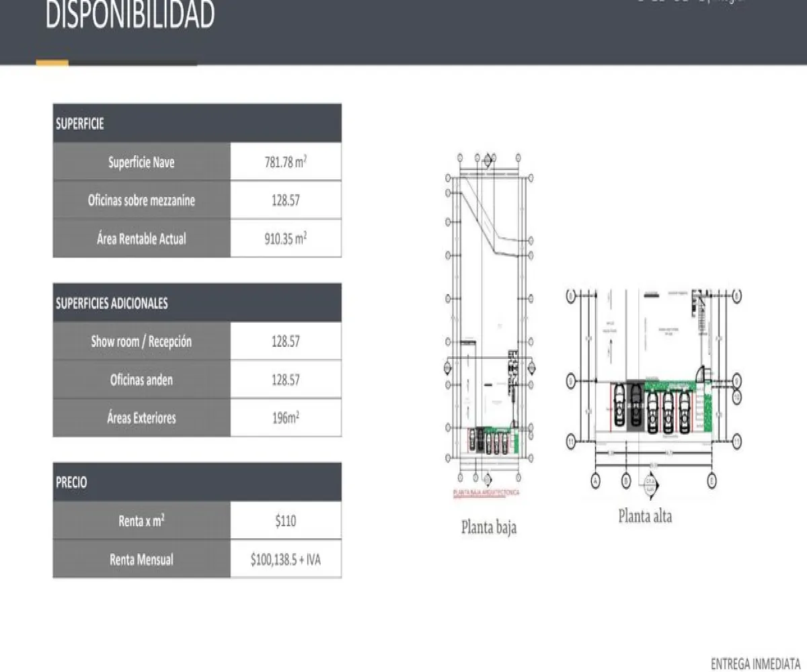Click the 910.35 m² value cell
Screen dimensions: 807x672
click(x=285, y=239)
